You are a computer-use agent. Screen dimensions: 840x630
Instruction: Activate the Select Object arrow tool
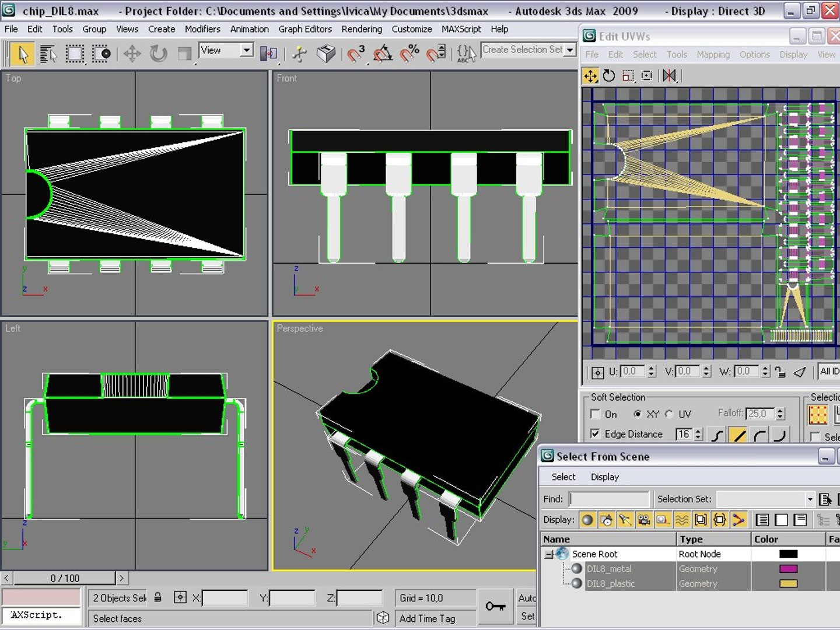(23, 54)
